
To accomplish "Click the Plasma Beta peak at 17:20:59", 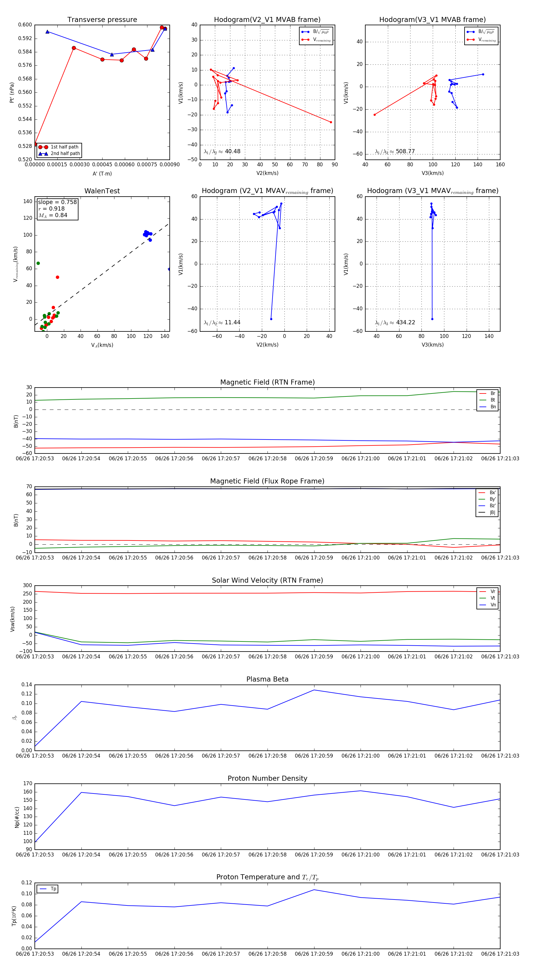I will 314,690.
